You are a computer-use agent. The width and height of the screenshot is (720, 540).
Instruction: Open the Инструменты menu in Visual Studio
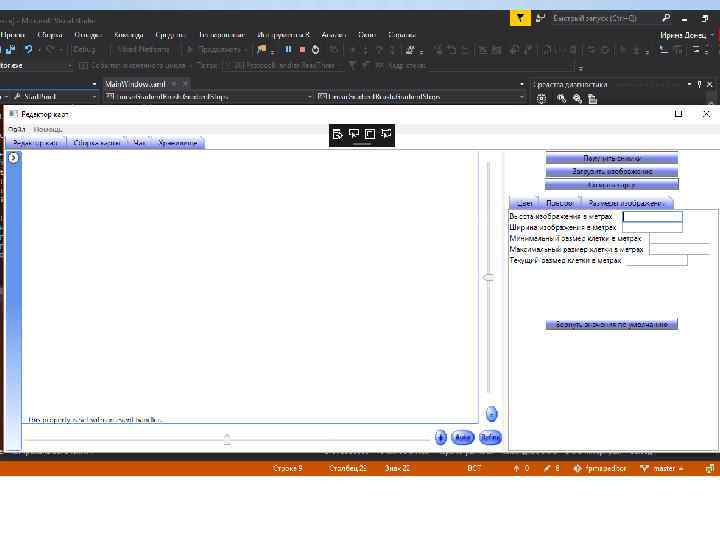[x=283, y=35]
